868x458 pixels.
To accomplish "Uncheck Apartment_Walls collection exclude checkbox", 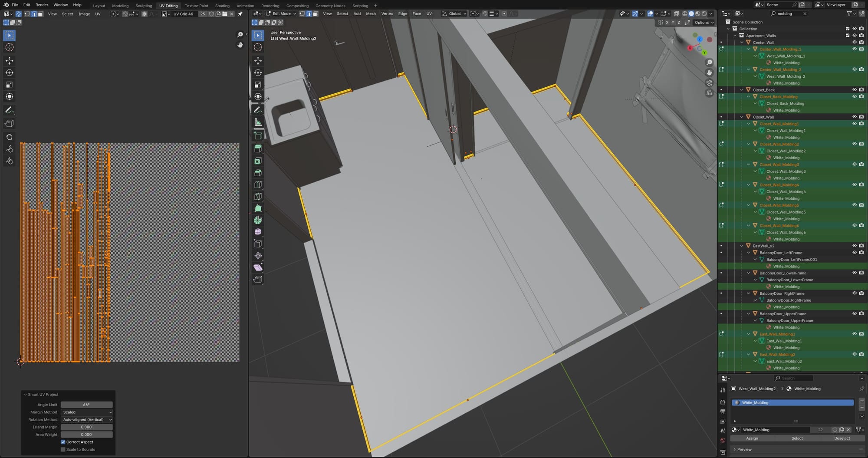I will [848, 36].
